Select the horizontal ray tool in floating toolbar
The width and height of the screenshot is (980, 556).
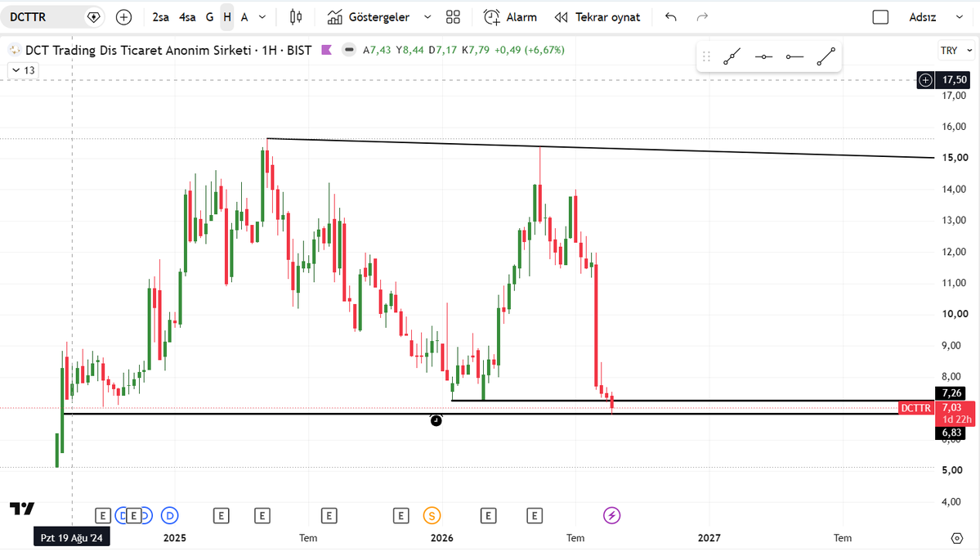pyautogui.click(x=794, y=57)
